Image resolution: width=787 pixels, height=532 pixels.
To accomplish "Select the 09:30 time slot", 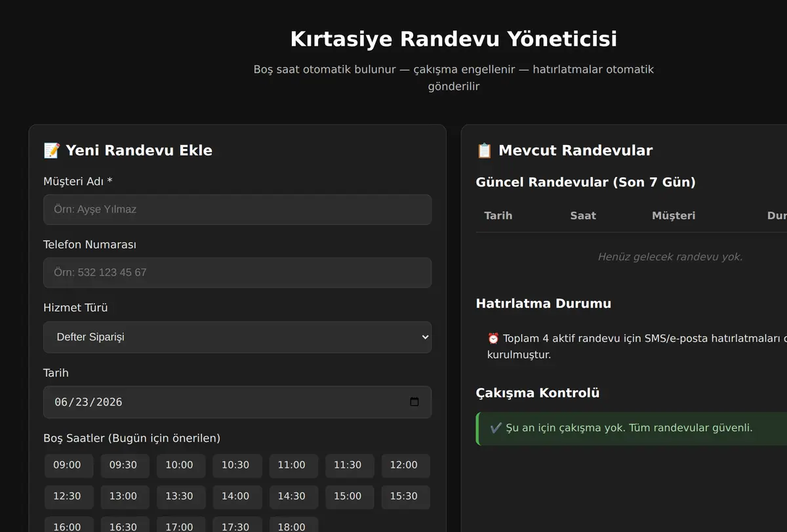I will (125, 466).
